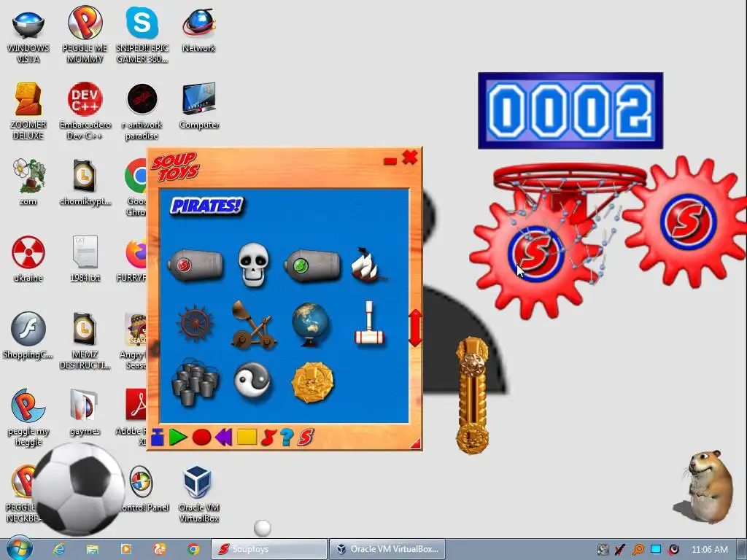This screenshot has height=560, width=747.
Task: Open MEMZ DESTRUCTI... desktop icon
Action: tap(85, 341)
